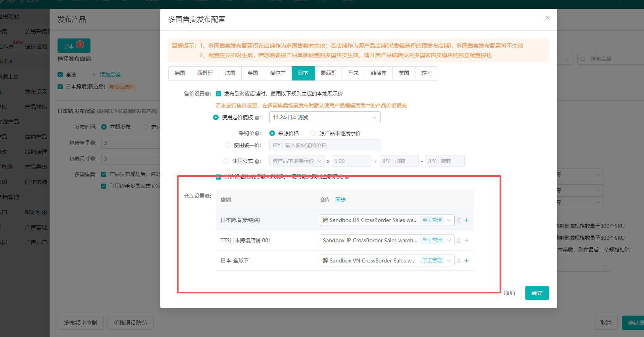Viewport: 644px width, 337px height.
Task: Click the 添加店铺 link
Action: (x=106, y=75)
